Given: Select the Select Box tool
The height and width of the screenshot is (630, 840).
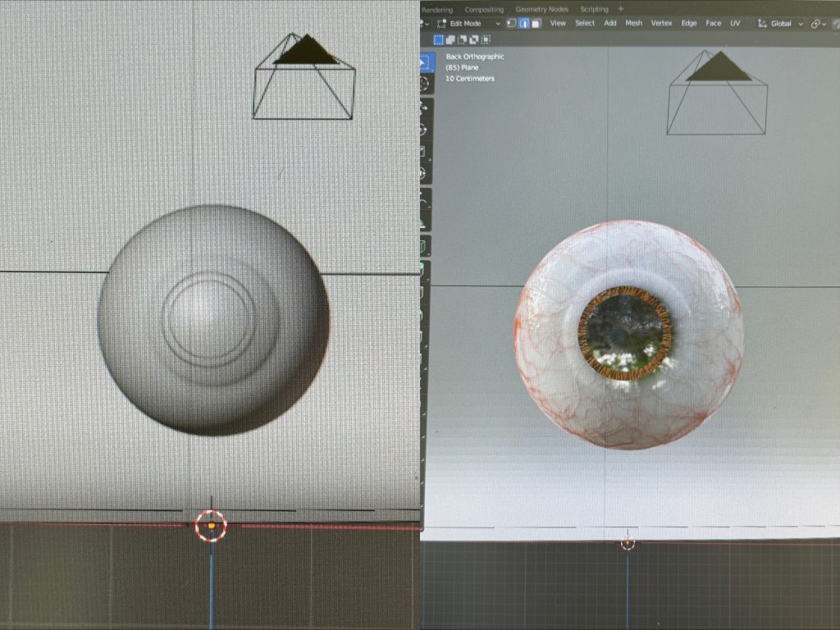Looking at the screenshot, I should [426, 62].
